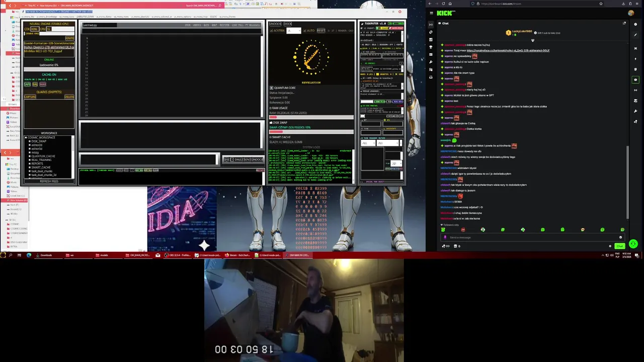Image resolution: width=644 pixels, height=362 pixels.
Task: Click the SEND button
Action: point(247,159)
